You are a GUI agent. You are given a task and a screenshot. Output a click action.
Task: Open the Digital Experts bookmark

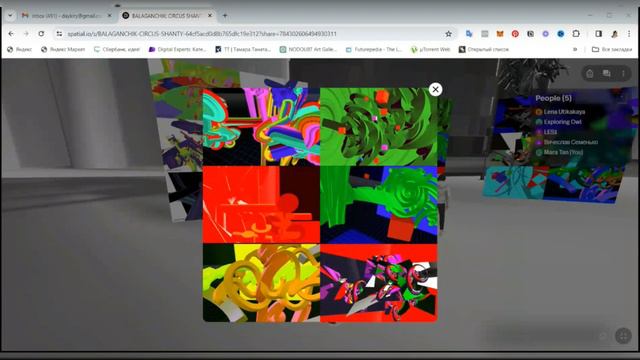point(178,49)
